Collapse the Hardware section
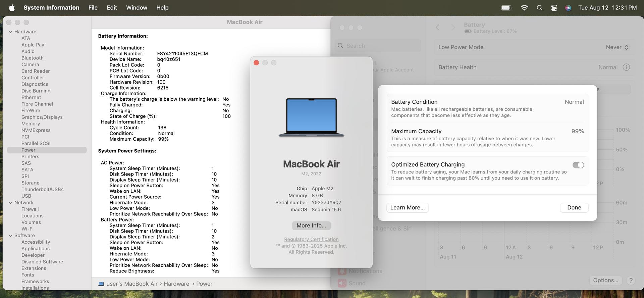Viewport: 644px width, 298px height. [x=10, y=32]
